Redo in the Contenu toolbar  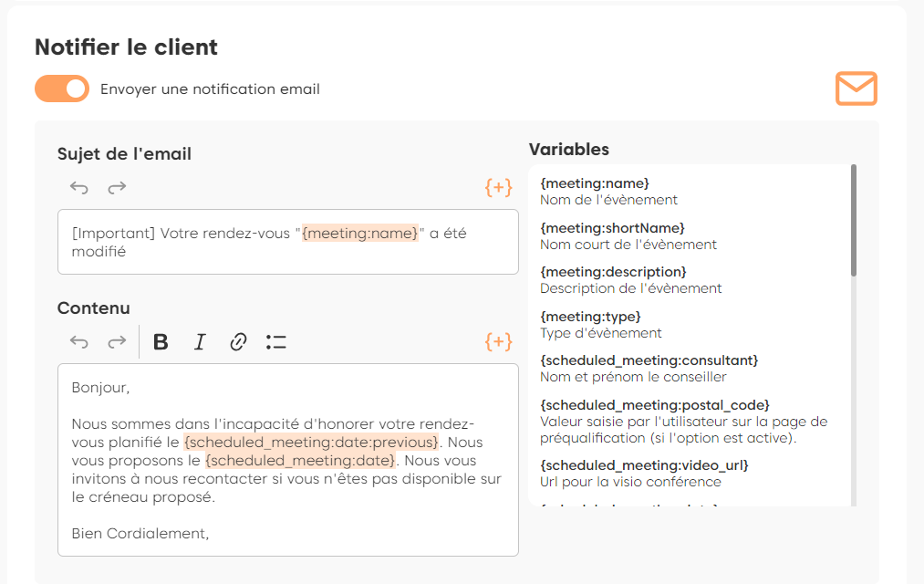tap(117, 342)
